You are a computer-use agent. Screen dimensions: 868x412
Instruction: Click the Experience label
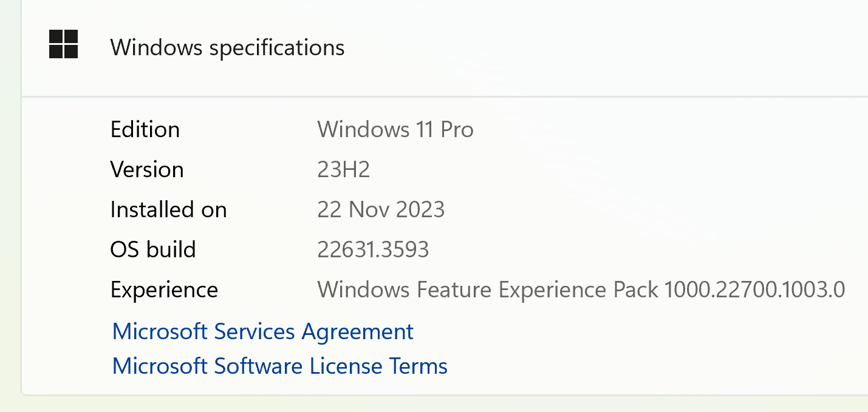click(x=164, y=289)
